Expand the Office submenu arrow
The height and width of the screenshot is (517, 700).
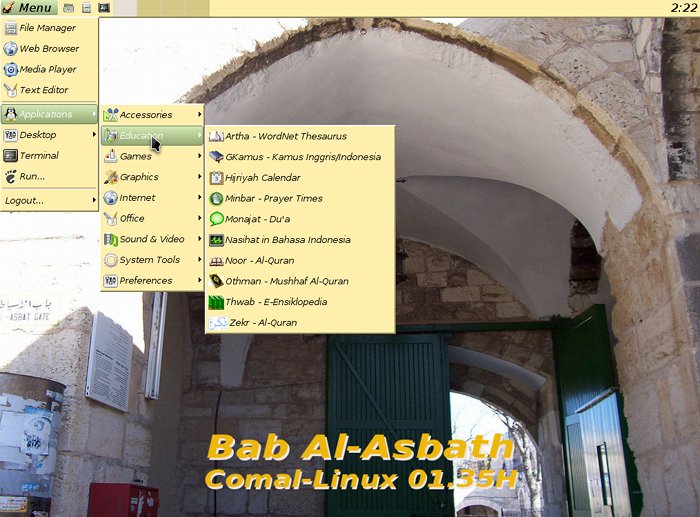click(199, 218)
